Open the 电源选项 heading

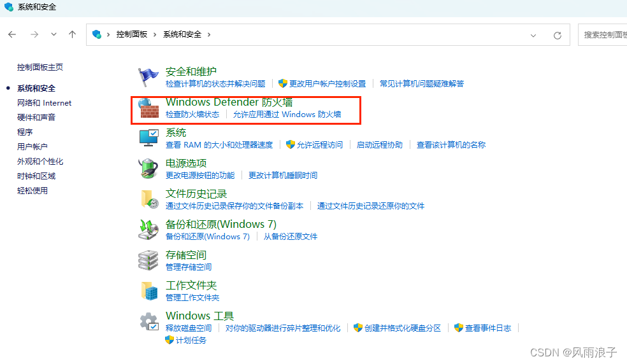click(186, 164)
